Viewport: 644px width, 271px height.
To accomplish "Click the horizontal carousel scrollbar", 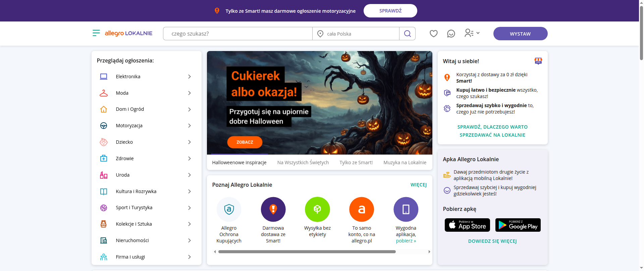I will pos(307,252).
